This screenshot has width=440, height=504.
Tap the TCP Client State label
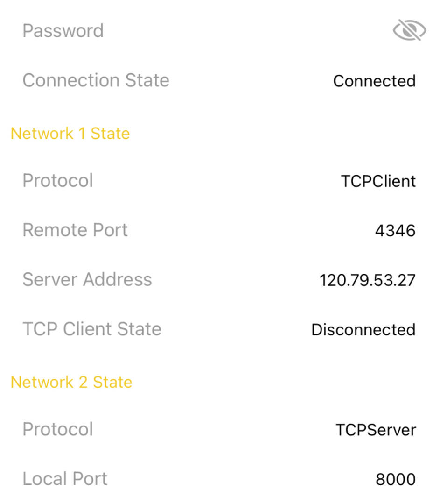(92, 329)
